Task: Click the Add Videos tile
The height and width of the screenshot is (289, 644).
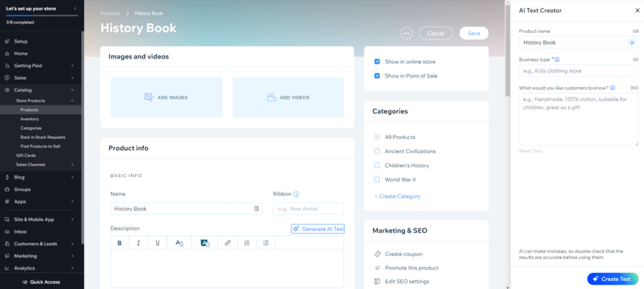Action: pyautogui.click(x=288, y=97)
